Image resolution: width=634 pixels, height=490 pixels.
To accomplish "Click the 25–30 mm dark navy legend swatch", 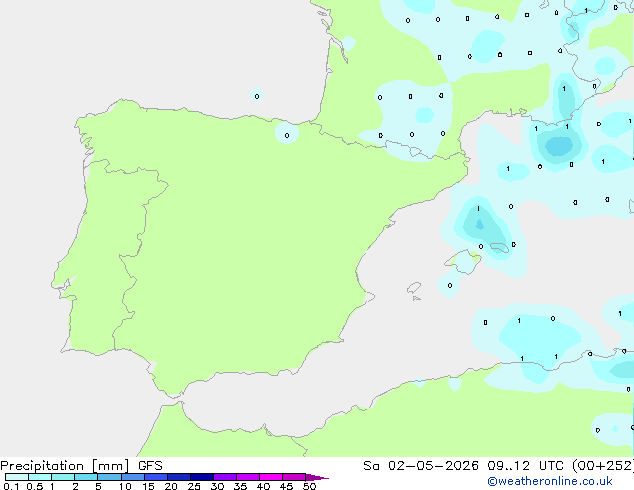I will pos(202,477).
